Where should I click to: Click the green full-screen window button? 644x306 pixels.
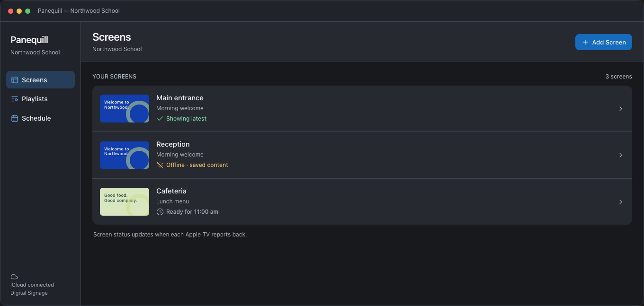pyautogui.click(x=27, y=11)
